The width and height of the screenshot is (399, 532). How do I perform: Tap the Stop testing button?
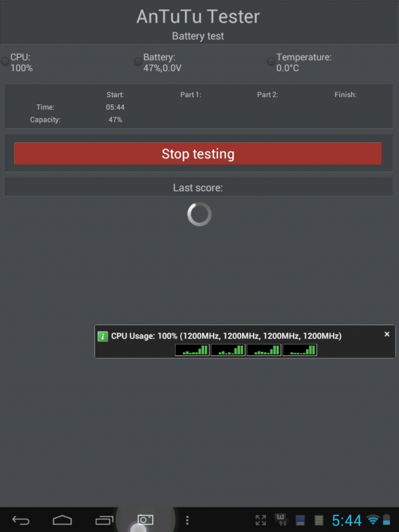pos(198,154)
